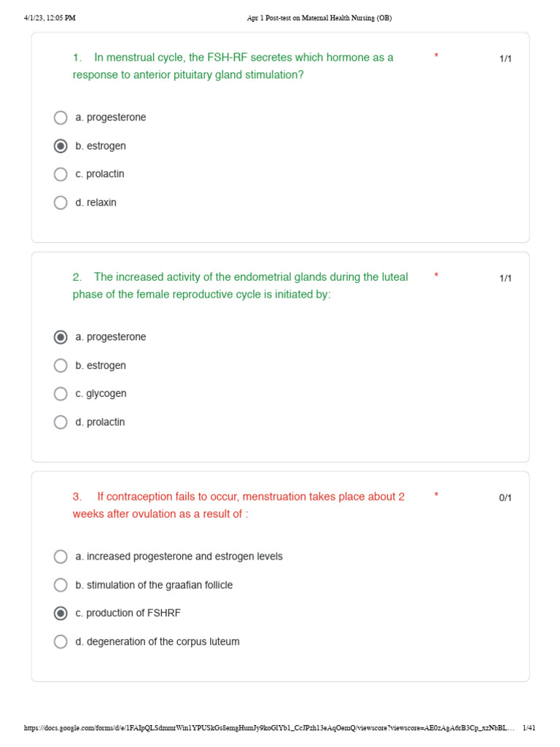This screenshot has width=560, height=747.
Task: Choose 'c. glycogen' option in question 2
Action: [61, 394]
